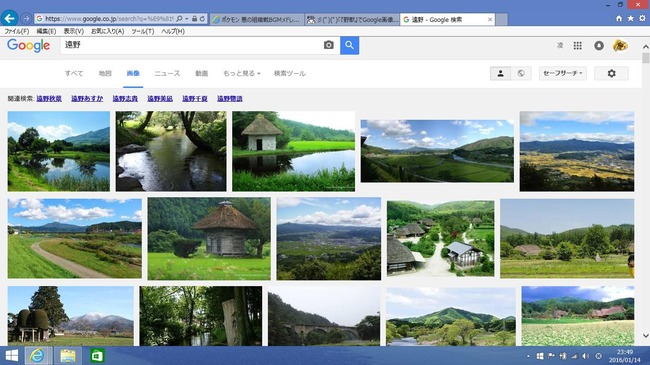
Task: Select the 画像 search tab
Action: 133,73
